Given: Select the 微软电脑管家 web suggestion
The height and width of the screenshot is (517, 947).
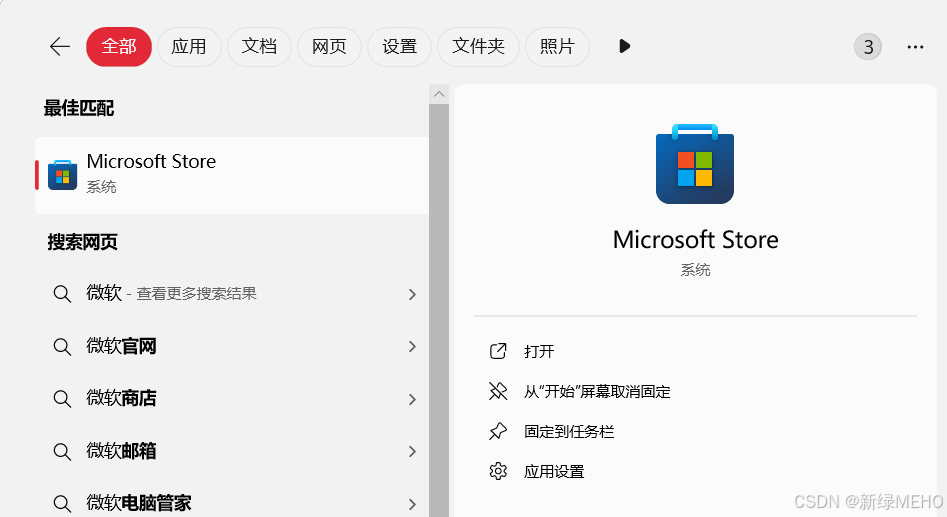Looking at the screenshot, I should pyautogui.click(x=232, y=503).
